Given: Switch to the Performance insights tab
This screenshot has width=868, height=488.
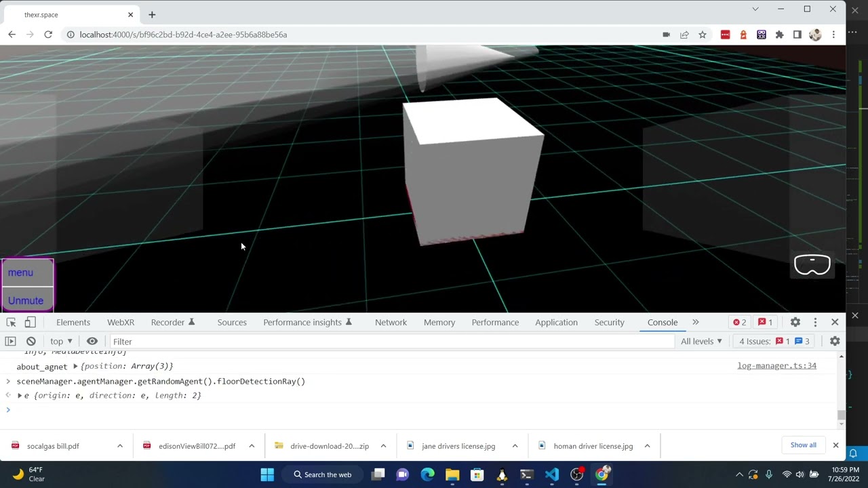Looking at the screenshot, I should (x=307, y=322).
